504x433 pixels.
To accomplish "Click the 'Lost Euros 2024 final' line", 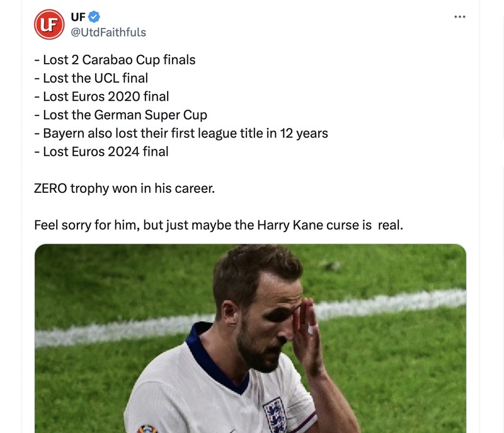I will pyautogui.click(x=101, y=151).
